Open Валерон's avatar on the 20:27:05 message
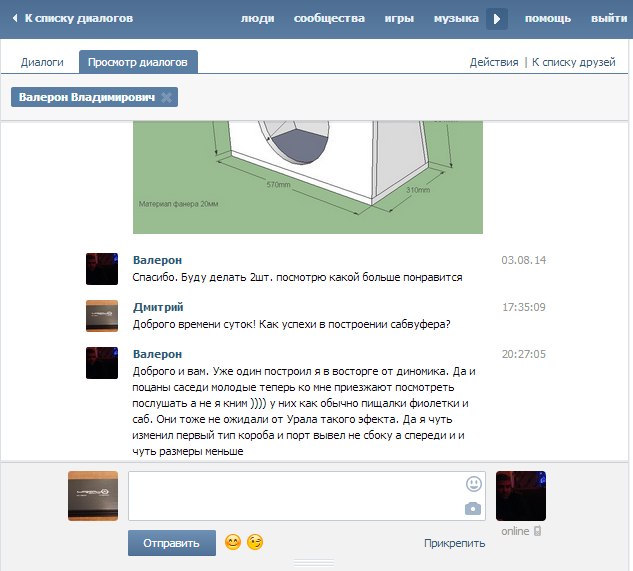Viewport: 633px width, 571px height. [102, 363]
